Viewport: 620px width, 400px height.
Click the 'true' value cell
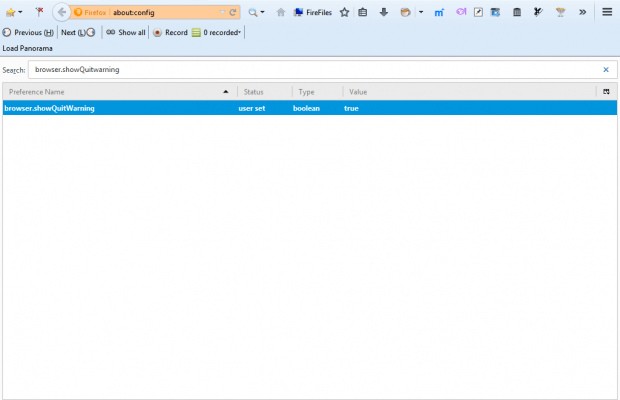tap(351, 108)
